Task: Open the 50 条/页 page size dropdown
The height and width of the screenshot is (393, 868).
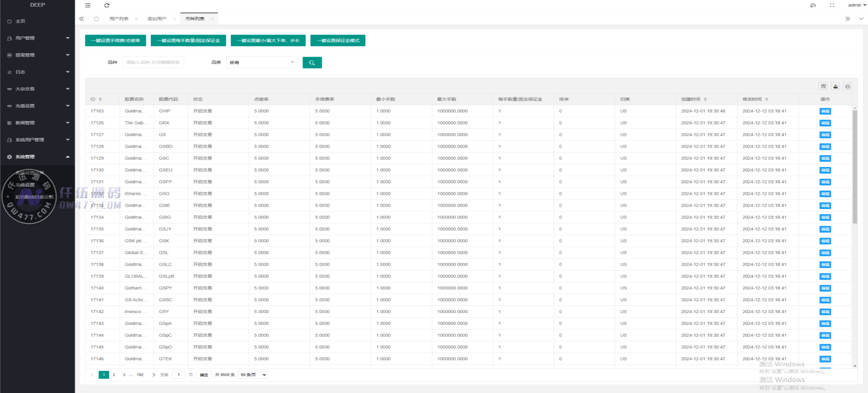Action: pos(253,375)
